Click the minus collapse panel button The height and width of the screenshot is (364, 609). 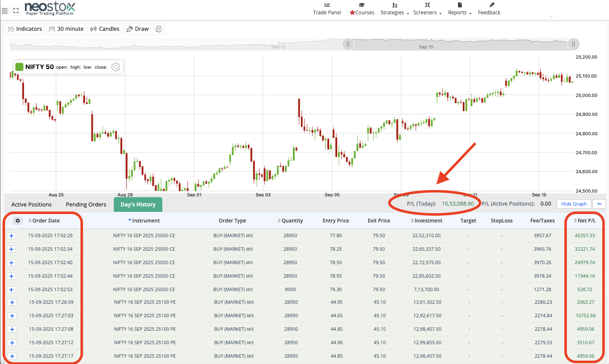[x=599, y=204]
